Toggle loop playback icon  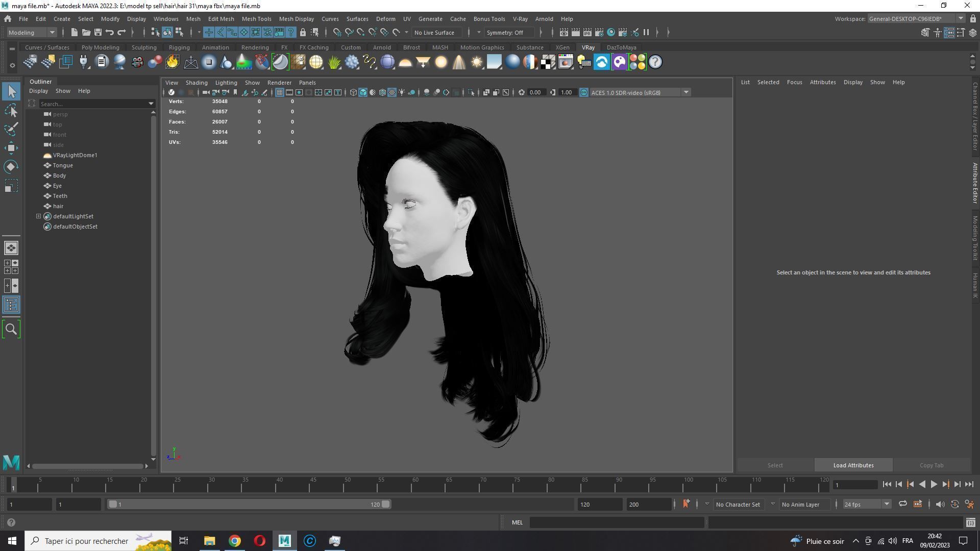[x=902, y=504]
